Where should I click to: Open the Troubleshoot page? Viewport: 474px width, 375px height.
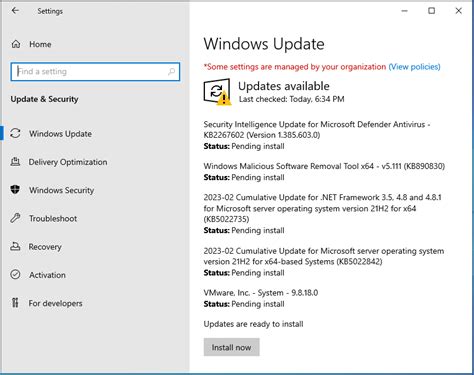tap(53, 218)
